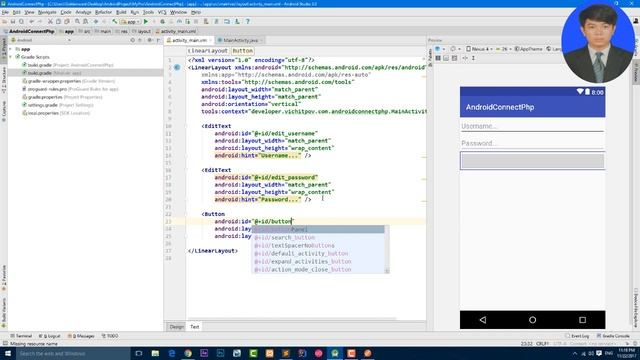Open the design surface dropdown in Preview
This screenshot has height=360, width=640.
pos(440,49)
